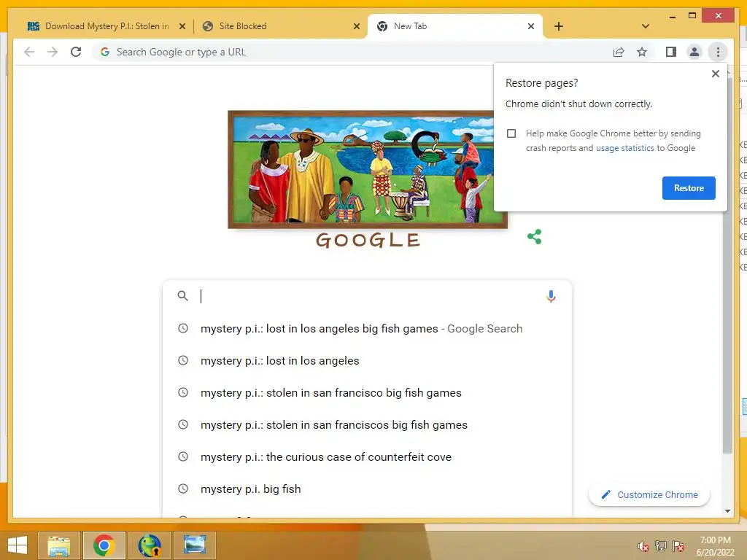Select suggestion 'stolen in san franciscos big fish games'
The width and height of the screenshot is (747, 560).
tap(367, 425)
